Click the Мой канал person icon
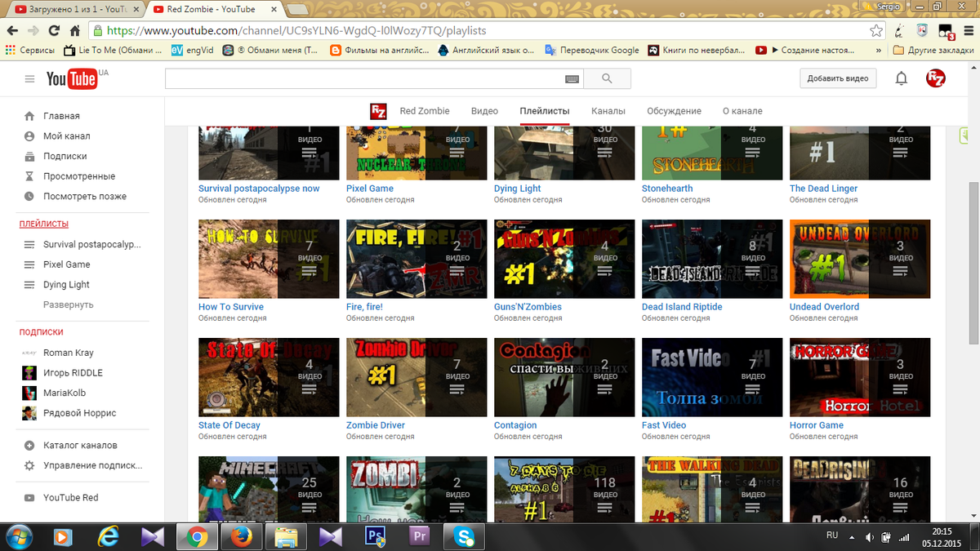Screen dimensions: 980x551 pos(29,136)
